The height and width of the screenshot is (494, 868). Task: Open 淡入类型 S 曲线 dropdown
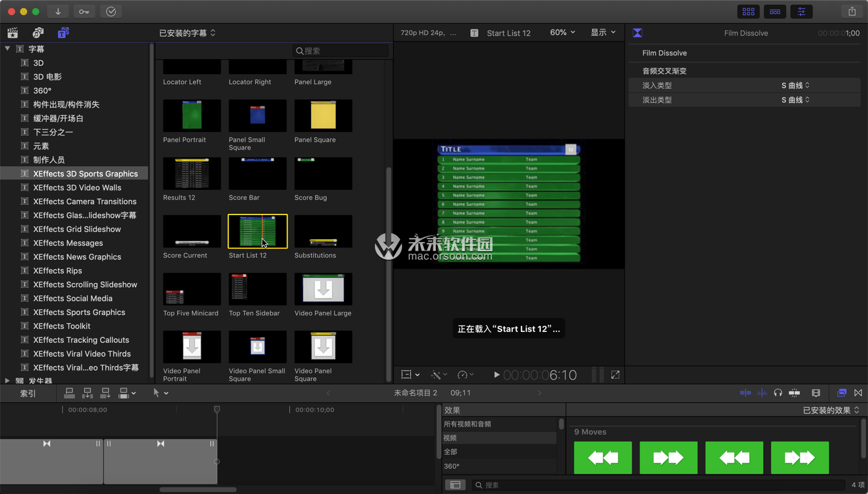point(796,86)
